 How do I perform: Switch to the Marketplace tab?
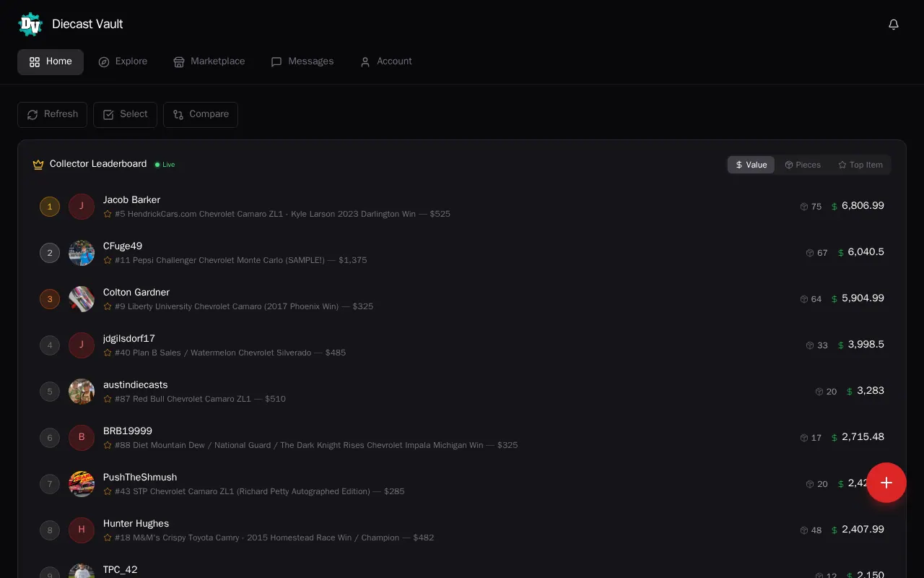[x=209, y=62]
